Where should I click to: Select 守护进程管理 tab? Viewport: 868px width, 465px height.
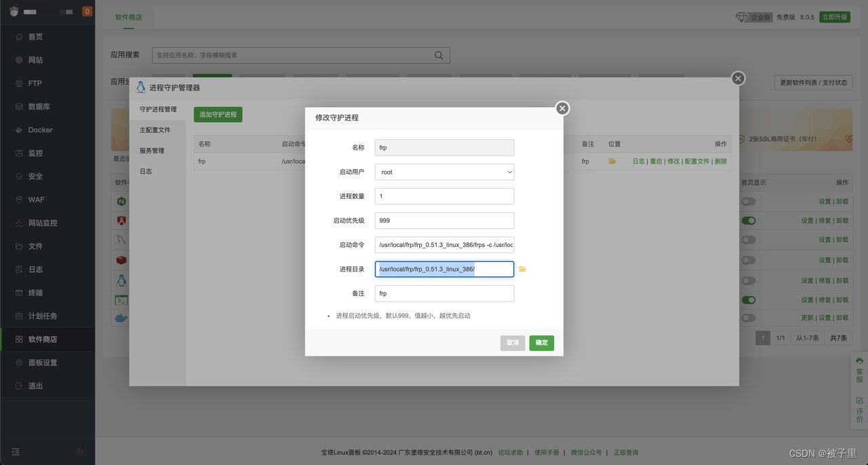pos(158,109)
